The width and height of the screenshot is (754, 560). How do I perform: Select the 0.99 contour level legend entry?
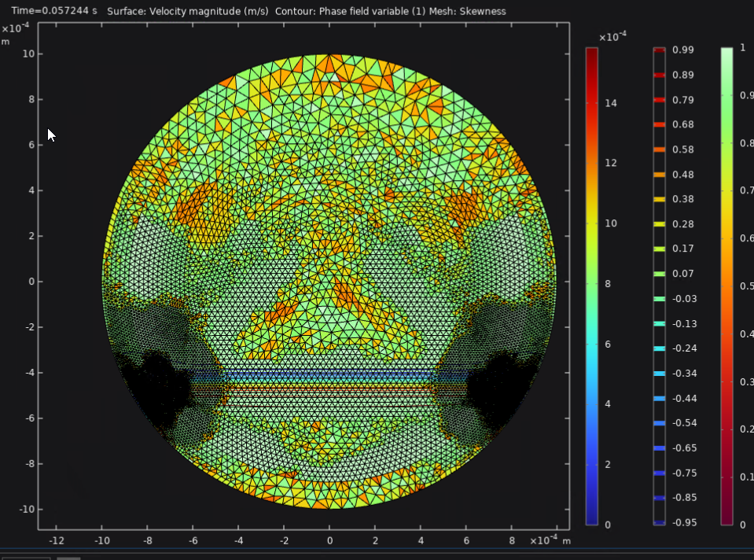click(x=682, y=50)
